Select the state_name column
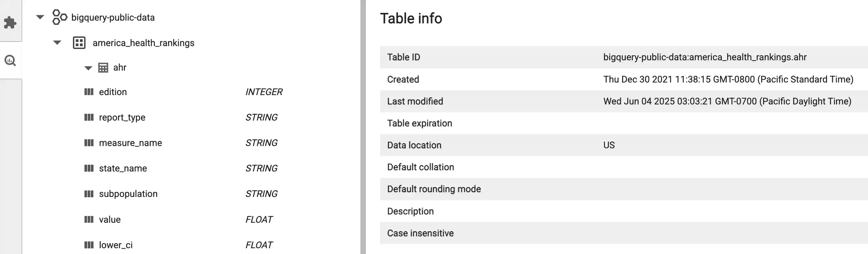Image resolution: width=868 pixels, height=254 pixels. tap(123, 168)
